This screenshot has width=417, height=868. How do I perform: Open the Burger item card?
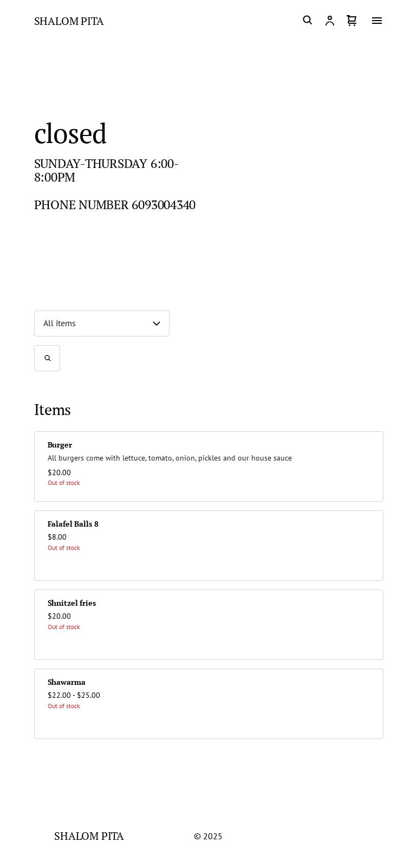coord(208,467)
